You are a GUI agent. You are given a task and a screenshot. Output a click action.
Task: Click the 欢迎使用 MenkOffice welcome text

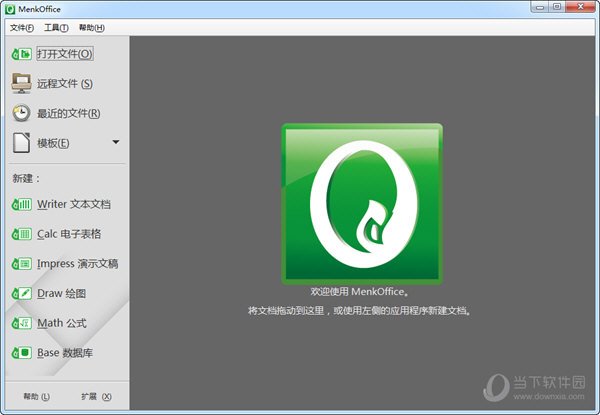[359, 292]
